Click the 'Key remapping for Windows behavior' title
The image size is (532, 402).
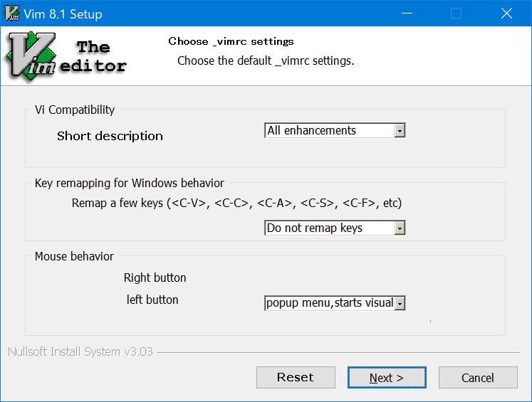(130, 184)
